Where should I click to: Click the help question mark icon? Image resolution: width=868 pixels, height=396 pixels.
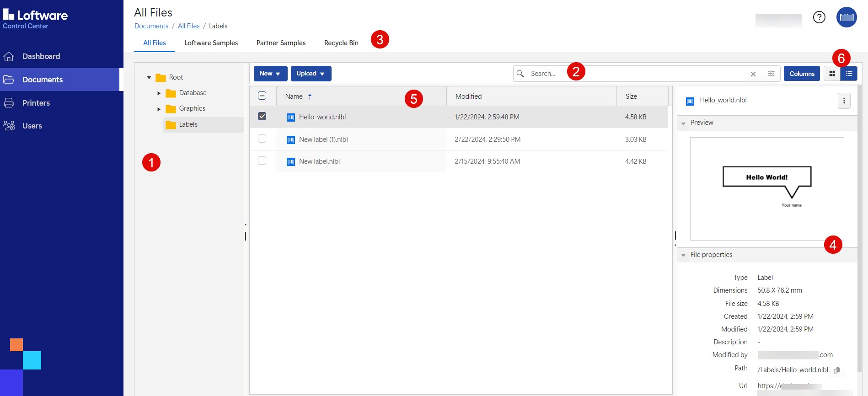coord(819,17)
